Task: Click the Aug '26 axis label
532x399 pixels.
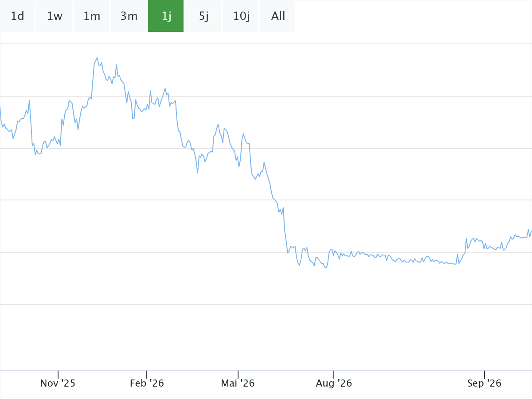Action: click(x=334, y=383)
